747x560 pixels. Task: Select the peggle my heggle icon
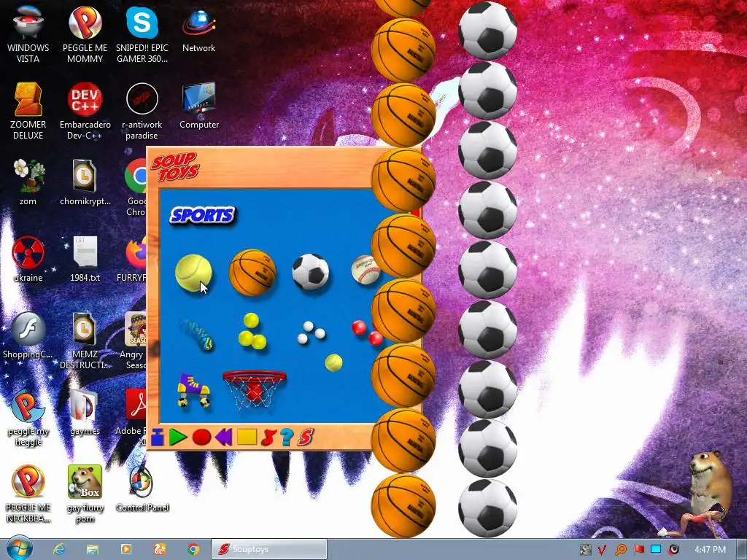28,418
